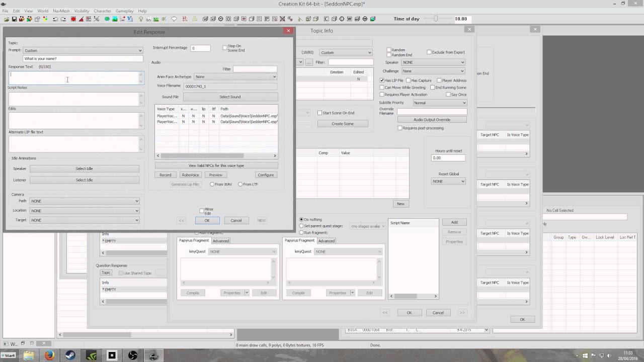Click the Record button
The width and height of the screenshot is (644, 362).
coord(165,175)
